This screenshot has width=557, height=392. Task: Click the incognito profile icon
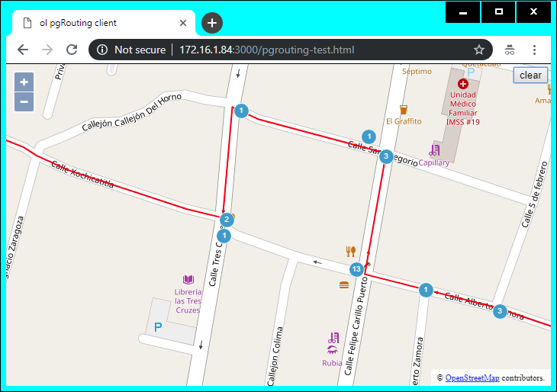(x=510, y=50)
